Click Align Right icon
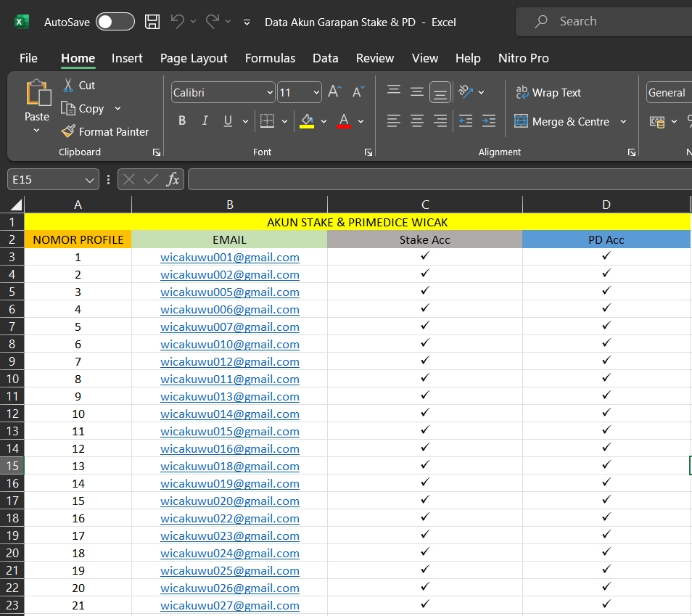Image resolution: width=692 pixels, height=616 pixels. pyautogui.click(x=440, y=120)
